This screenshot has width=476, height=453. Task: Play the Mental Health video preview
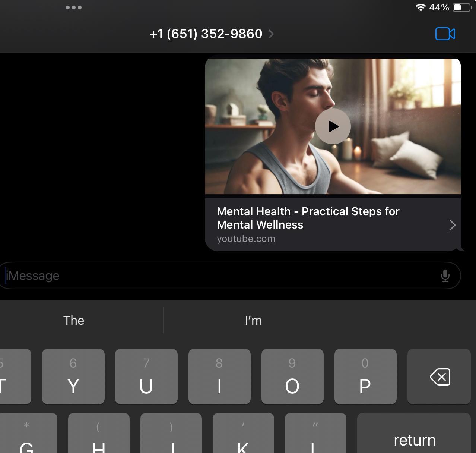pos(333,126)
